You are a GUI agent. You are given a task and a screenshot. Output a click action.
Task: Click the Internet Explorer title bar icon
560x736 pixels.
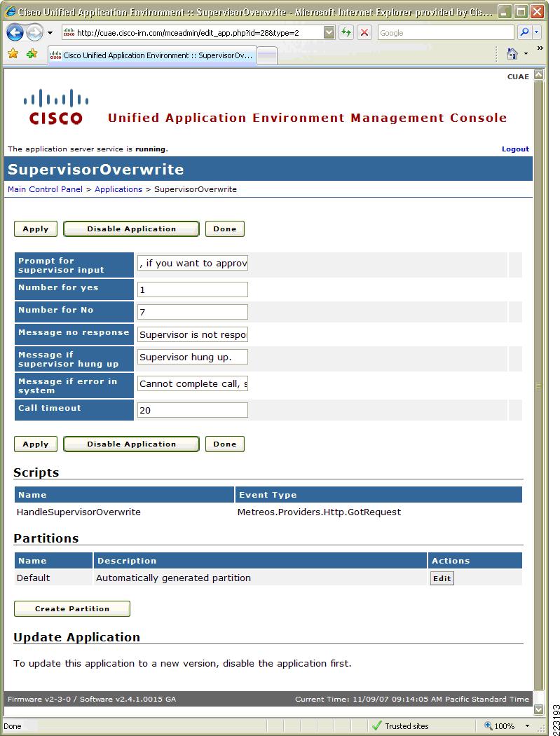tap(11, 12)
